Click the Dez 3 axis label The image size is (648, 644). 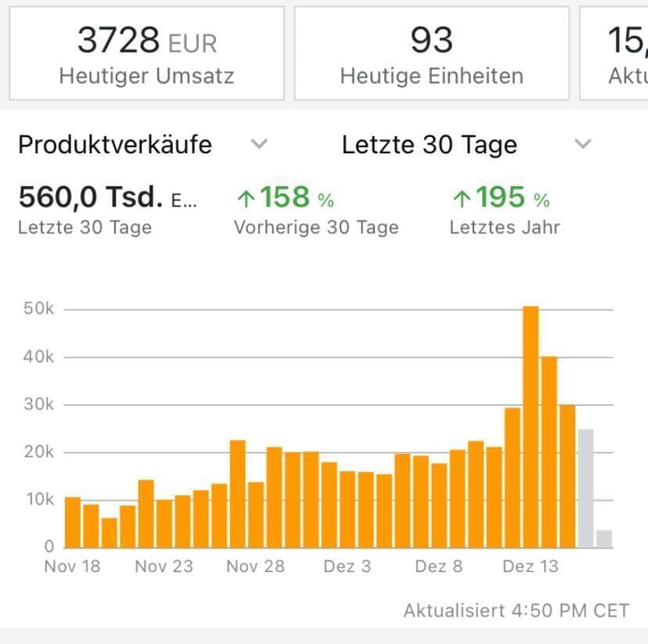[347, 567]
